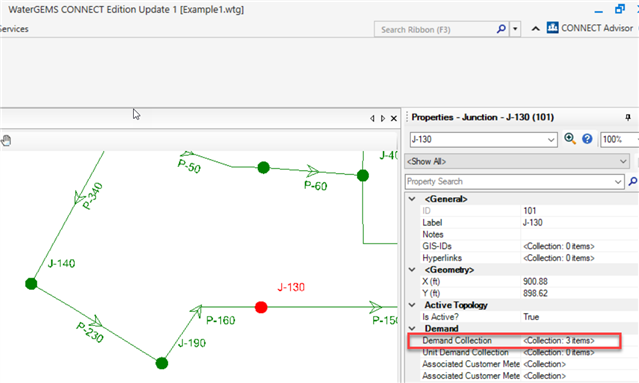The height and width of the screenshot is (383, 639).
Task: Close the drawing tab with X
Action: [394, 118]
